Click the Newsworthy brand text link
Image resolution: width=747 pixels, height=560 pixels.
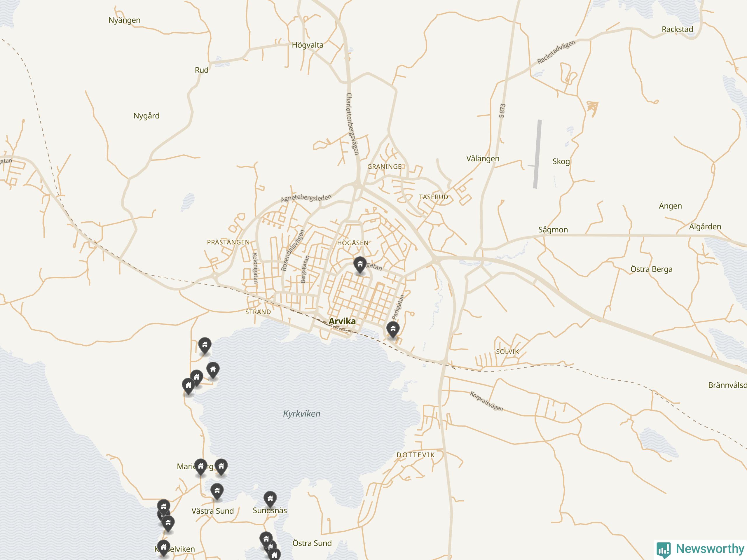(x=710, y=549)
